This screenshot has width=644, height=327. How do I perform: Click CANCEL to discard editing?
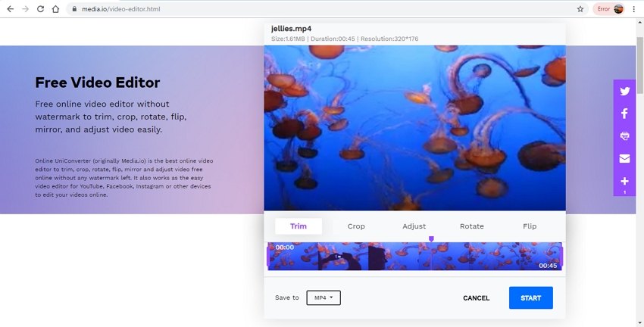(476, 298)
